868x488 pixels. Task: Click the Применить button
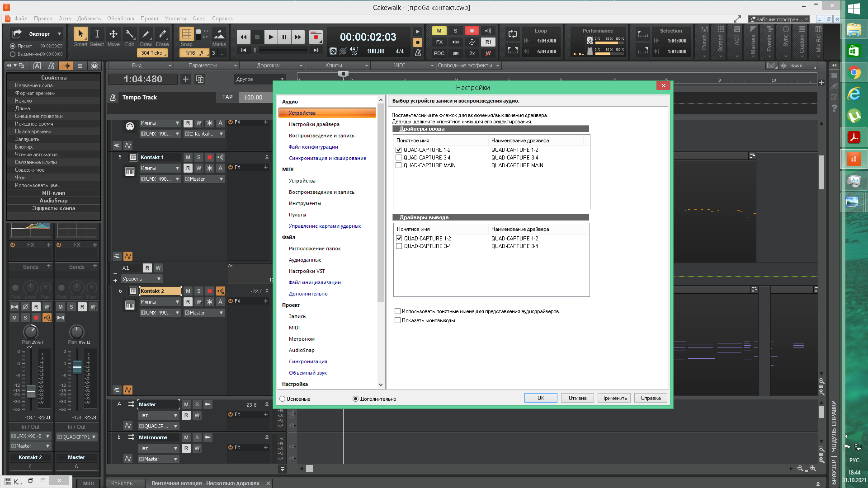tap(614, 398)
